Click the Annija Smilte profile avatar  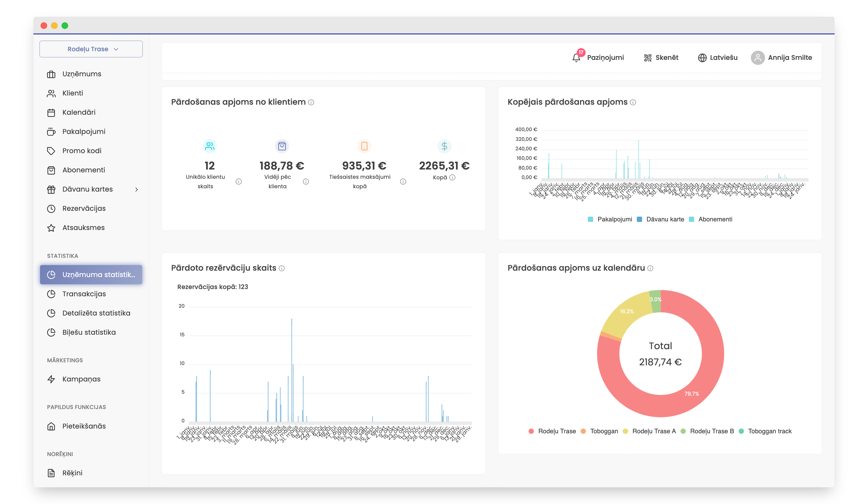pyautogui.click(x=758, y=58)
